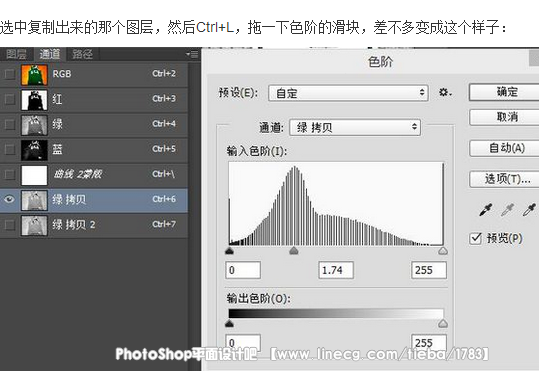Click input shadow value field 0

[x=243, y=270]
